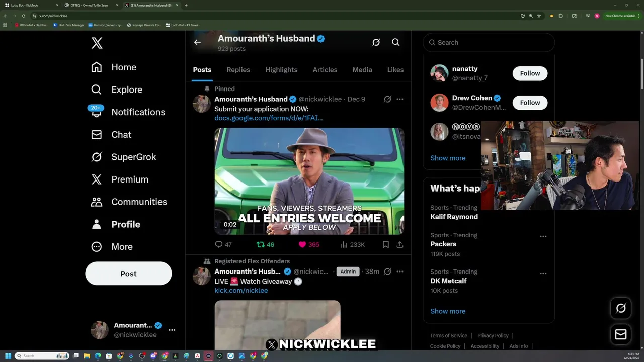The image size is (644, 362).
Task: Click the Search input field
Action: click(489, 42)
